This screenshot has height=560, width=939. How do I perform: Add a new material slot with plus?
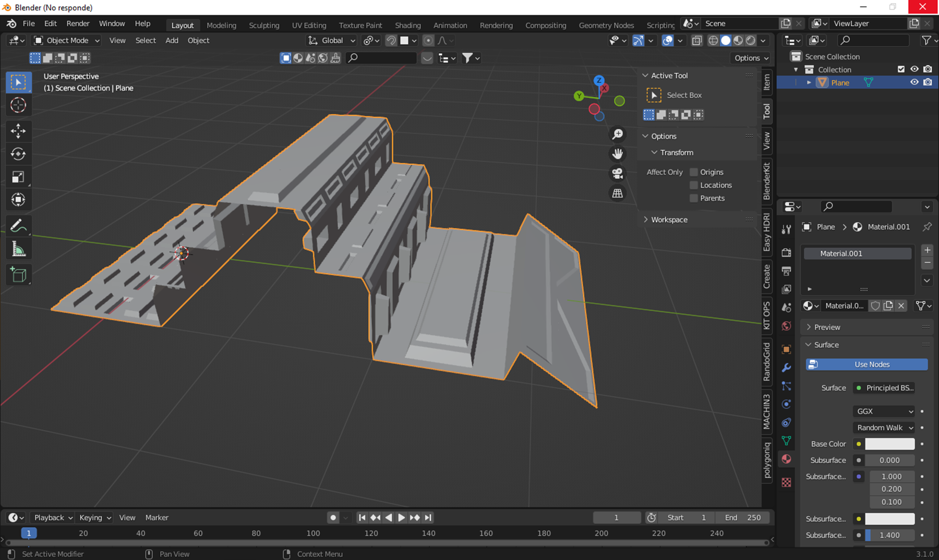927,250
